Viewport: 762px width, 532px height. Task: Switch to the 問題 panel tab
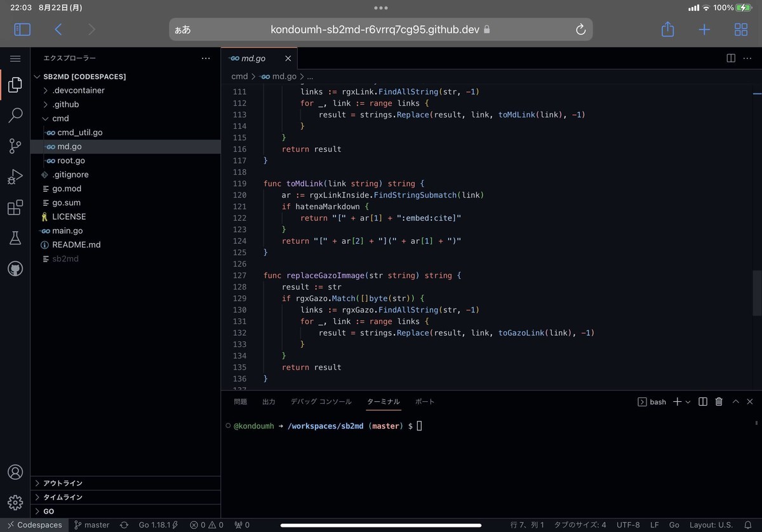pyautogui.click(x=241, y=402)
